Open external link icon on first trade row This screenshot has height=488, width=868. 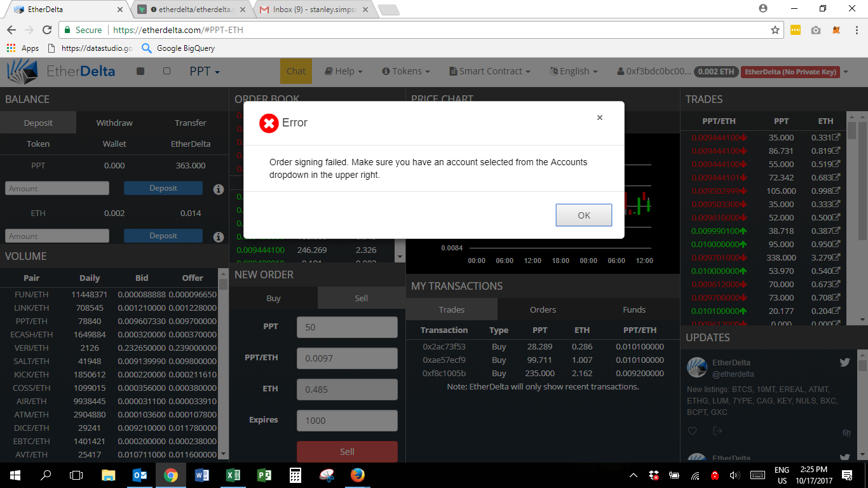[x=836, y=137]
